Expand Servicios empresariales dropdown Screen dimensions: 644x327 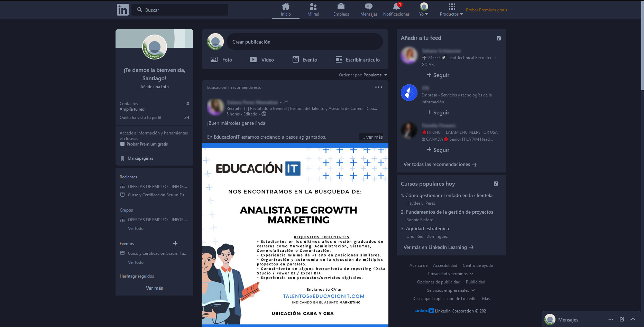451,290
